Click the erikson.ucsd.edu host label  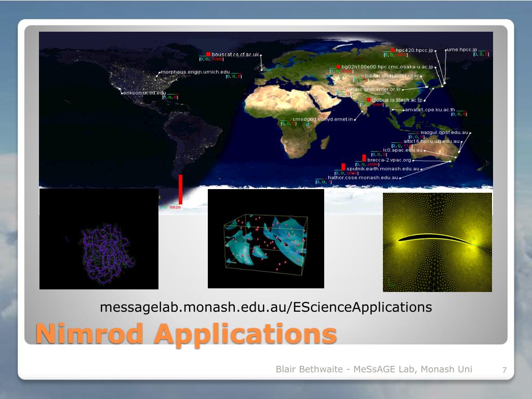pyautogui.click(x=144, y=92)
